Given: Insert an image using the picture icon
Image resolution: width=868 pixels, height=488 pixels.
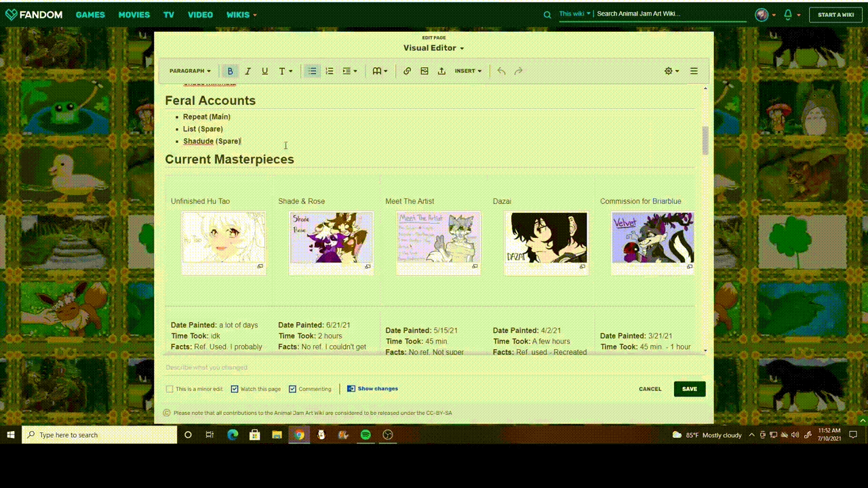Looking at the screenshot, I should point(425,71).
